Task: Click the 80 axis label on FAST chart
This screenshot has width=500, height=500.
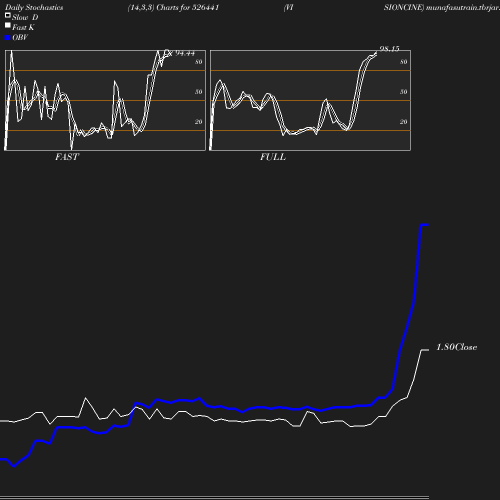Action: (x=199, y=62)
